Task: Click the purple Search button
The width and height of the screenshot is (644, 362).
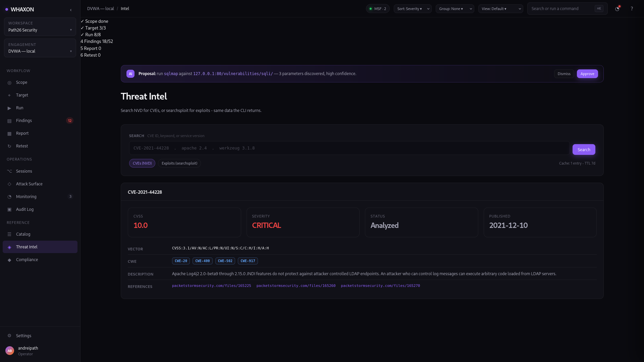Action: pos(584,149)
